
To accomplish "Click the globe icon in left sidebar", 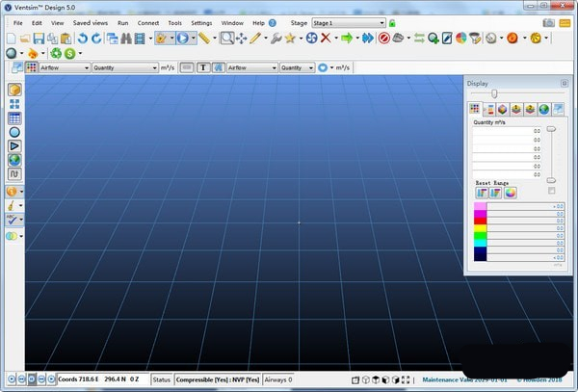I will tap(14, 160).
